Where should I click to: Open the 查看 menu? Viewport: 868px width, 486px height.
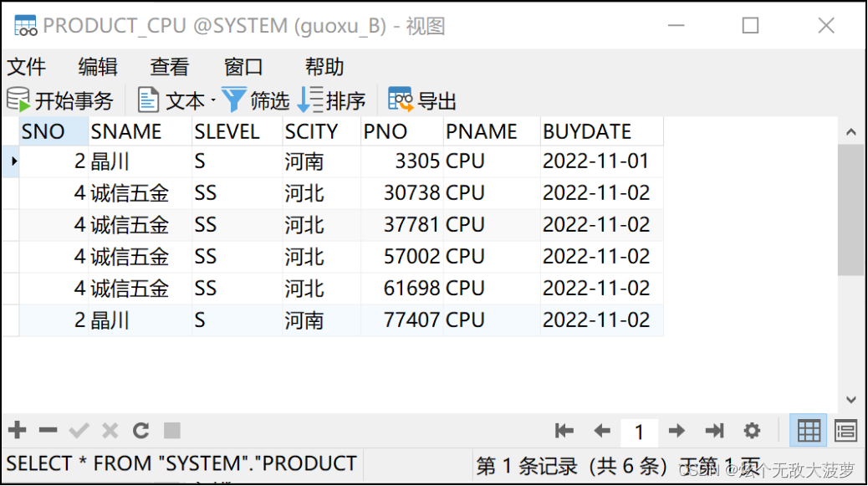(169, 67)
